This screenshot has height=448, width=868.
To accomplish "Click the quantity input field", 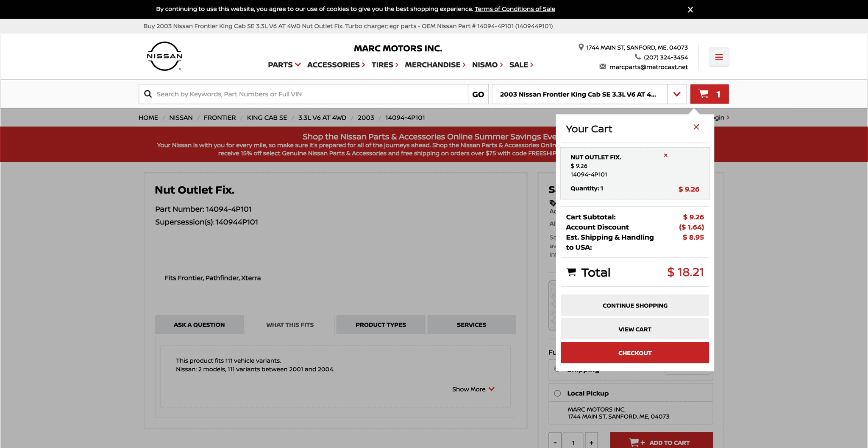I will point(573,441).
